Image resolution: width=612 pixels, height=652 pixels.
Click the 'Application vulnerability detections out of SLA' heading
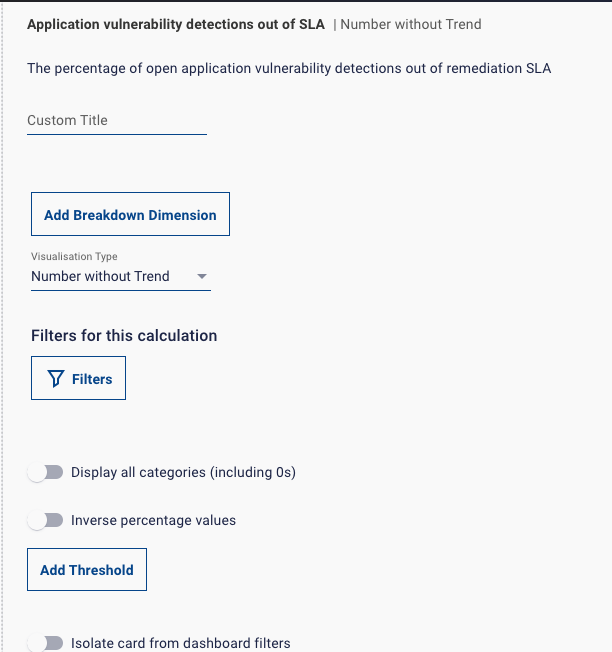click(x=175, y=24)
